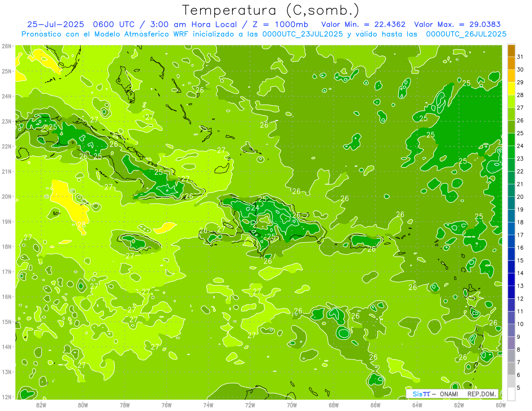Click the dark blue swatch between 13 and 14

click(511, 279)
